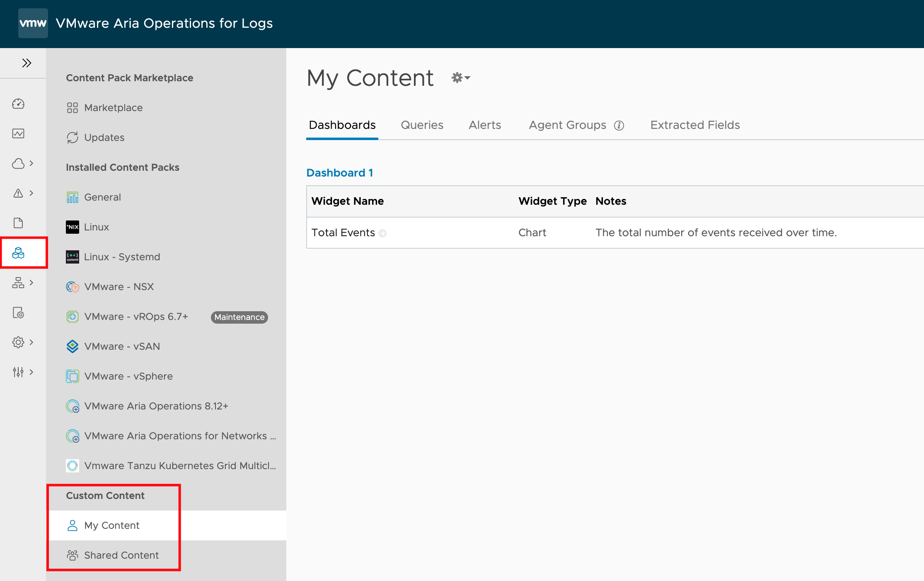This screenshot has width=924, height=581.
Task: Click the document icon in sidebar
Action: coord(18,223)
